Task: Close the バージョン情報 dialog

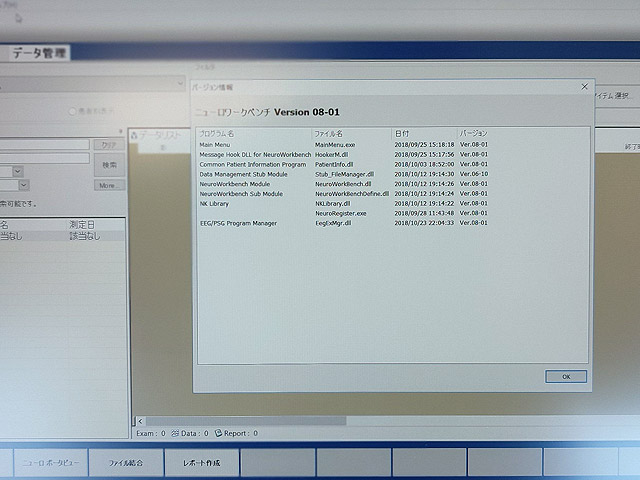Action: click(x=584, y=87)
